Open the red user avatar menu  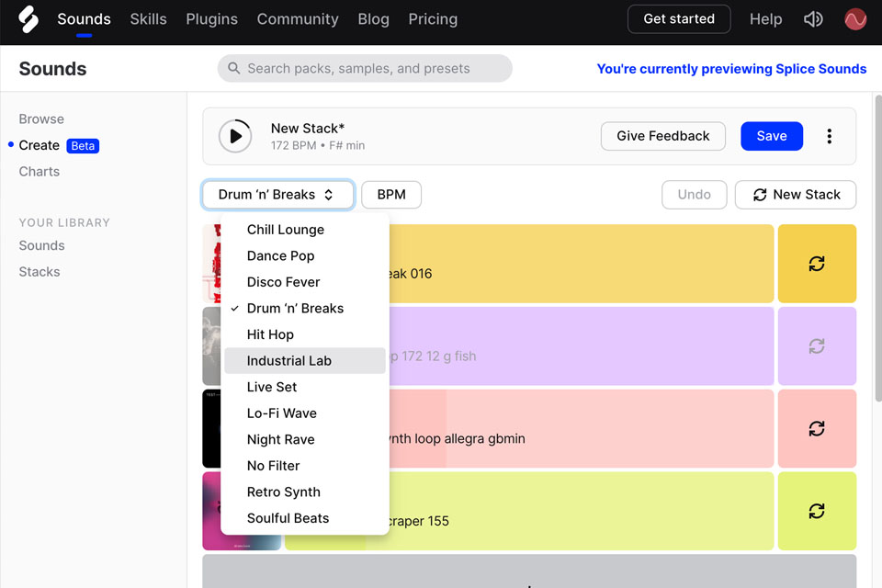click(x=855, y=19)
